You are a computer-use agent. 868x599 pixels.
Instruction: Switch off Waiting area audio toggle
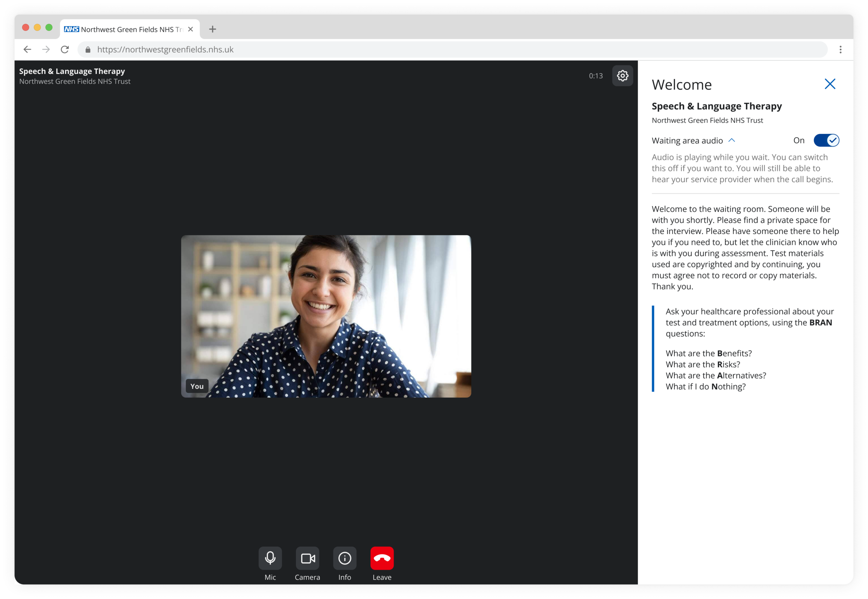pos(826,140)
